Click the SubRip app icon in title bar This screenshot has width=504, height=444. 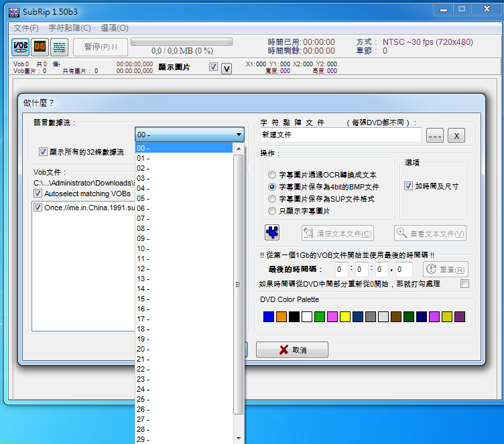(x=14, y=12)
